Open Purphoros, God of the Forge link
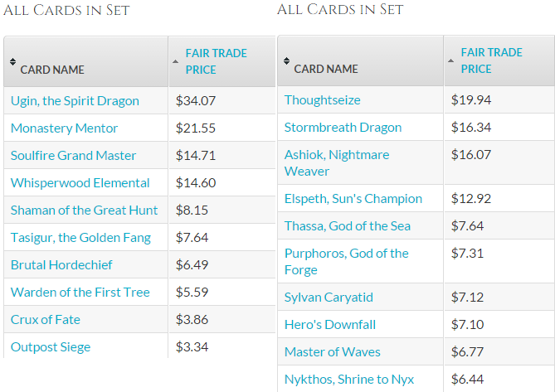Viewport: 555px width, 392px height. 347,262
